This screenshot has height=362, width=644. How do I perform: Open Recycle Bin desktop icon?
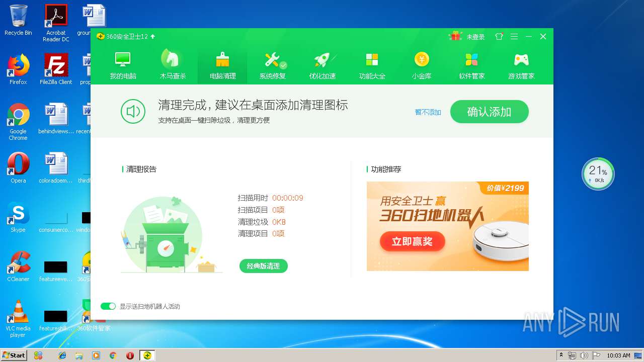(18, 20)
